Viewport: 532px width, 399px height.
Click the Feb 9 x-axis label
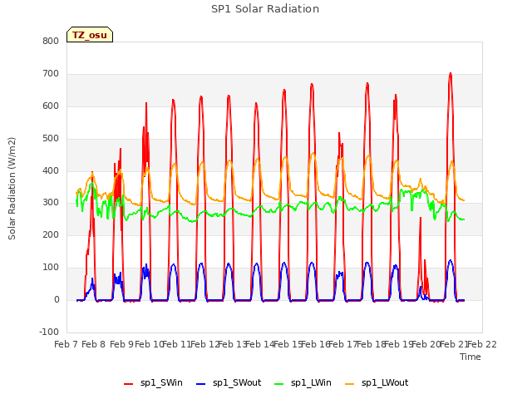pos(122,345)
